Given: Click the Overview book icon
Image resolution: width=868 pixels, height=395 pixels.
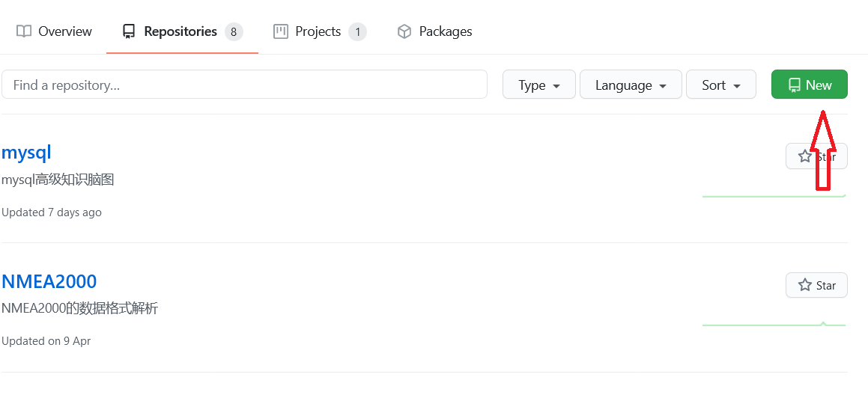Looking at the screenshot, I should pyautogui.click(x=24, y=31).
